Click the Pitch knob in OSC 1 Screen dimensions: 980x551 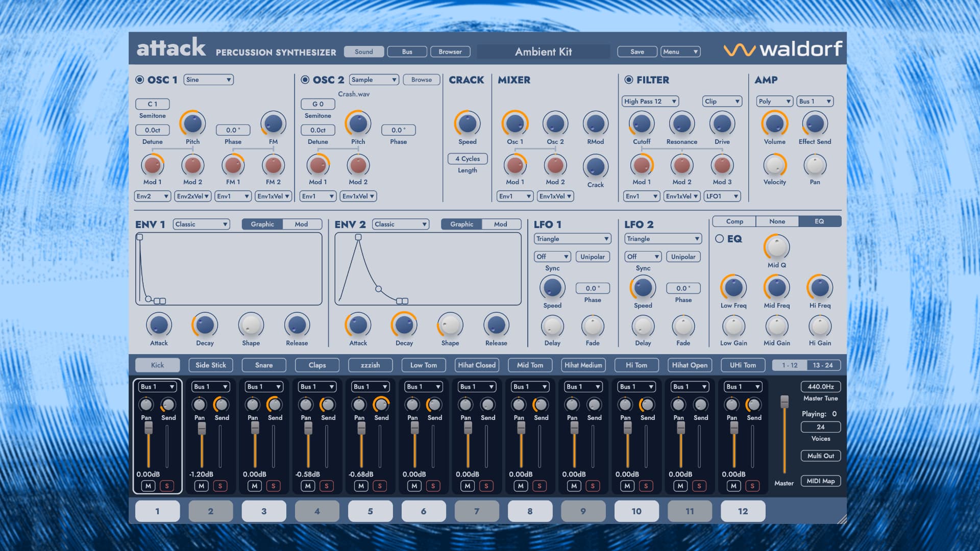point(192,123)
